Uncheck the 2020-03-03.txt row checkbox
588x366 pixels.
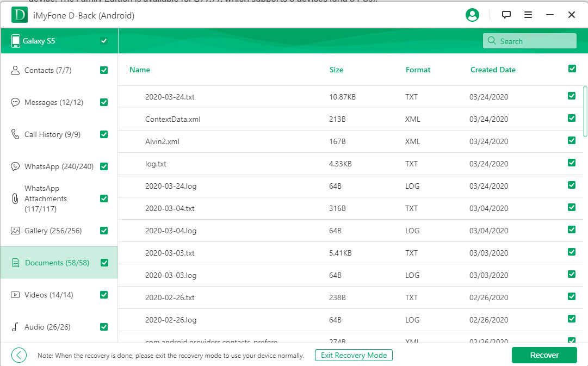click(x=572, y=252)
